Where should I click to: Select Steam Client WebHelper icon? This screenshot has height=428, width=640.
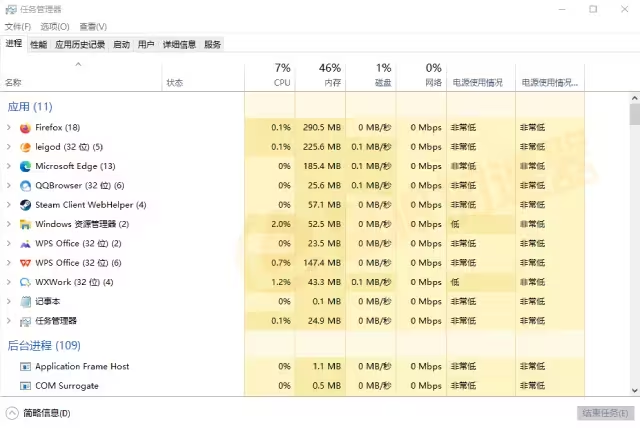point(25,205)
